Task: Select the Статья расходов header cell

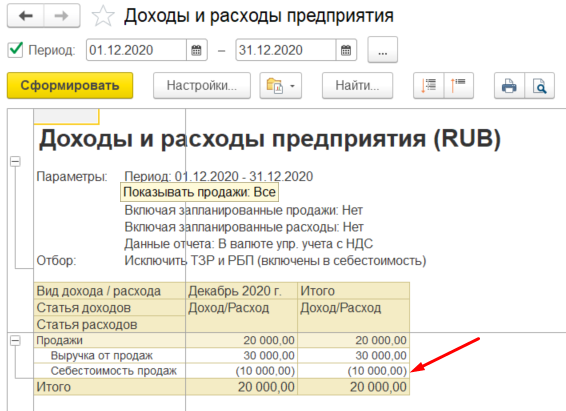Action: pyautogui.click(x=109, y=324)
